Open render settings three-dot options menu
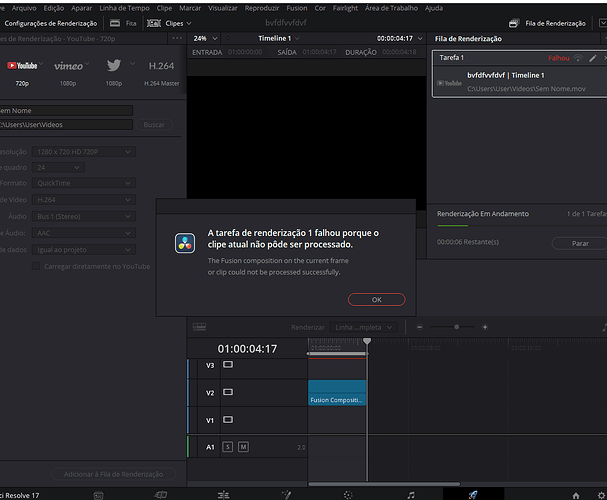The width and height of the screenshot is (607, 500). pos(177,38)
